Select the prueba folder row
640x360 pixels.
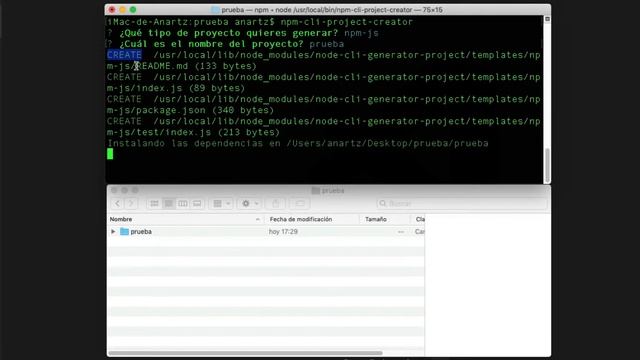tap(266, 231)
